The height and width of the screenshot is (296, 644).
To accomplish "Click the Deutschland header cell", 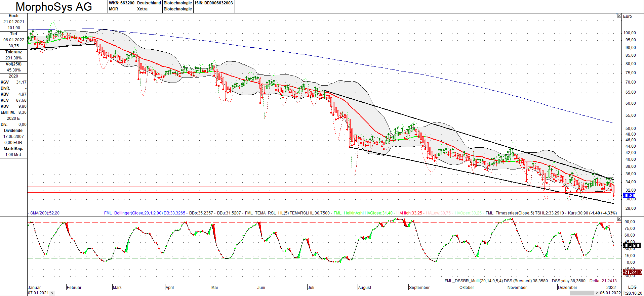I will [149, 3].
